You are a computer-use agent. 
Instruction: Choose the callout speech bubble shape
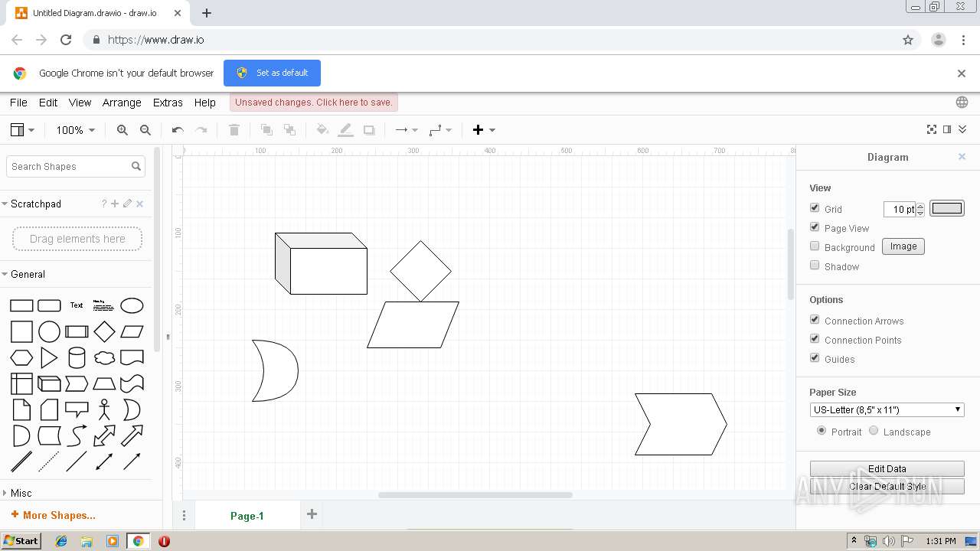pyautogui.click(x=77, y=409)
